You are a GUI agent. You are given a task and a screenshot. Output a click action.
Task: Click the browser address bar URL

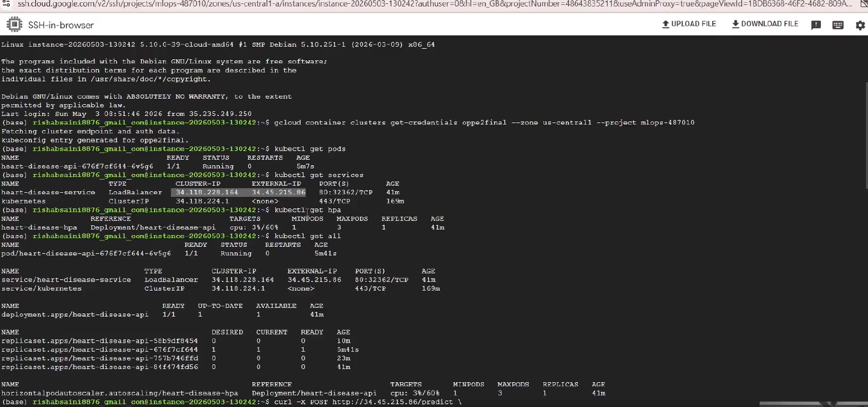point(434,4)
